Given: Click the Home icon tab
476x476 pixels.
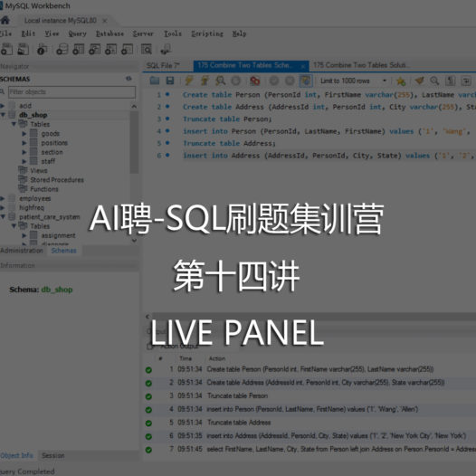Looking at the screenshot, I should [x=5, y=20].
